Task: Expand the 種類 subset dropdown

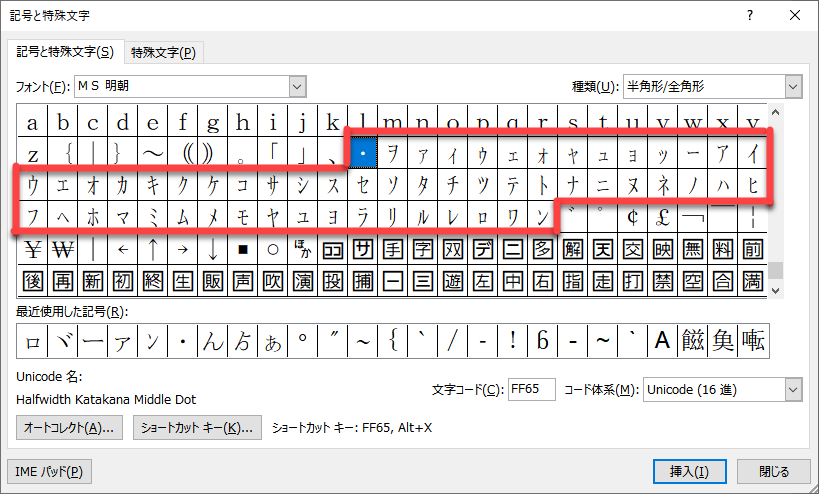Action: pos(793,87)
